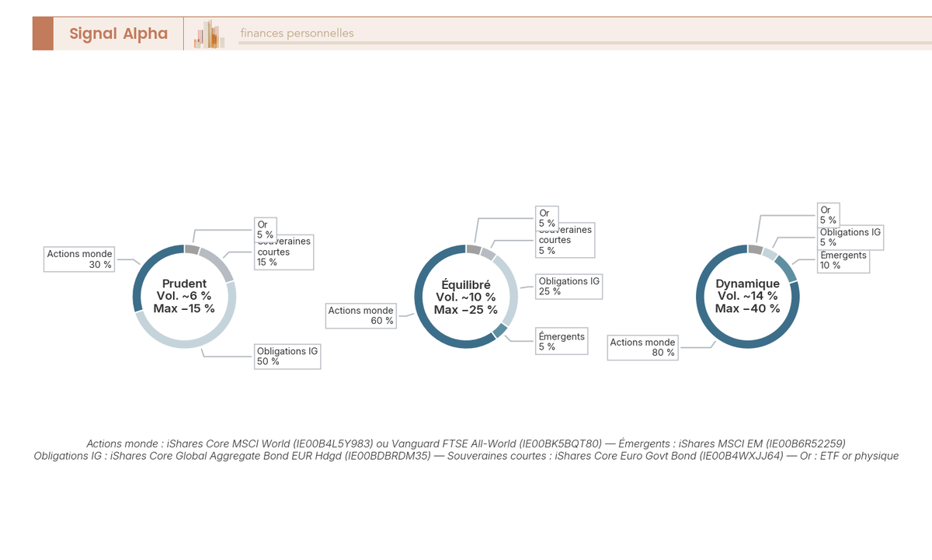932x560 pixels.
Task: Click the Signal Alpha brand title
Action: (x=118, y=33)
